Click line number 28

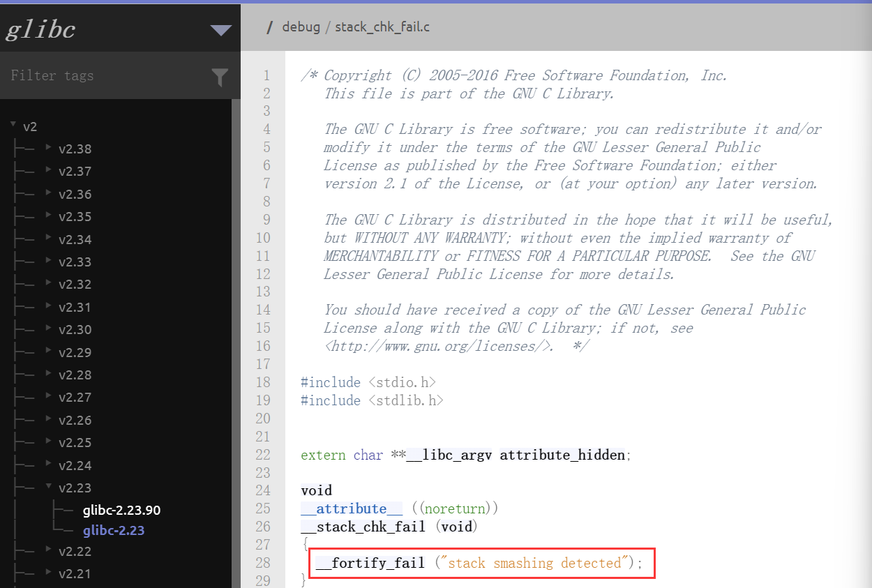pyautogui.click(x=263, y=563)
